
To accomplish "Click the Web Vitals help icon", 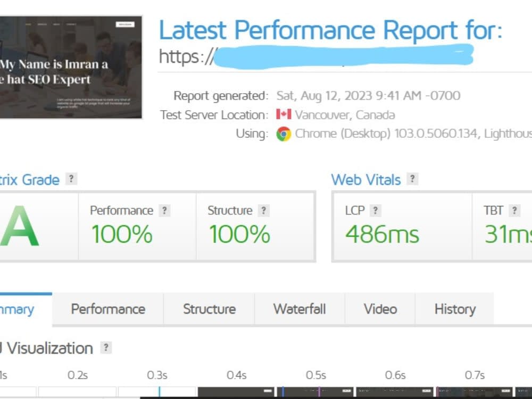I will pyautogui.click(x=412, y=179).
